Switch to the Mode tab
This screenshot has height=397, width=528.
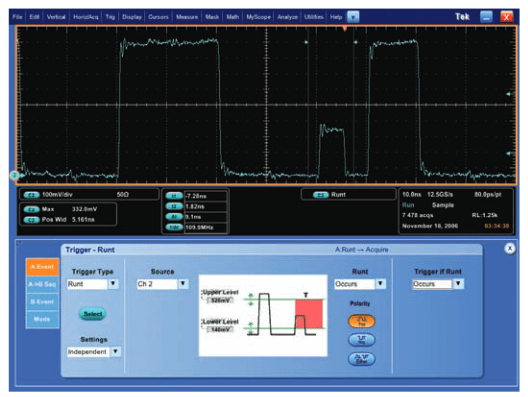42,319
